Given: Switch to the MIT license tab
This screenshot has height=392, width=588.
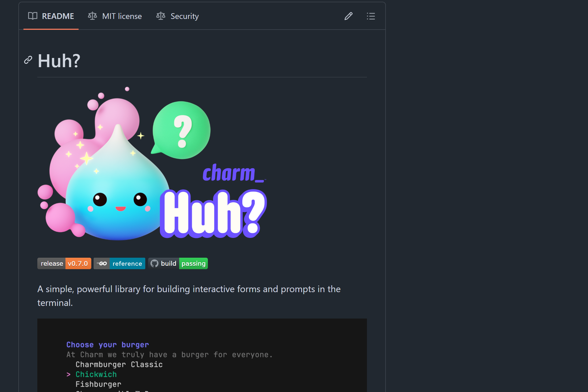Looking at the screenshot, I should point(122,16).
